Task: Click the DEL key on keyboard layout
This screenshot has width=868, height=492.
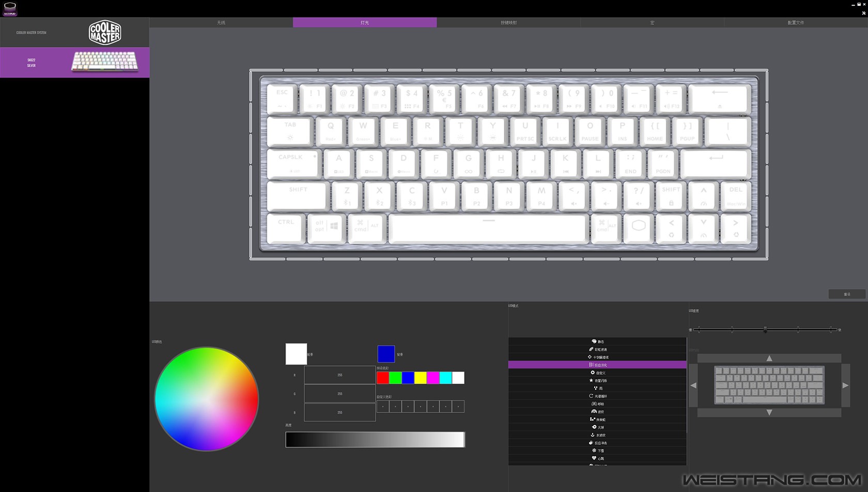Action: [x=736, y=196]
